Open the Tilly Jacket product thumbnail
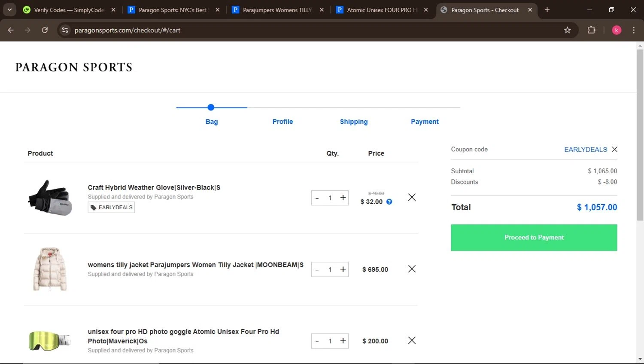Screen dimensions: 644x364 tap(50, 269)
